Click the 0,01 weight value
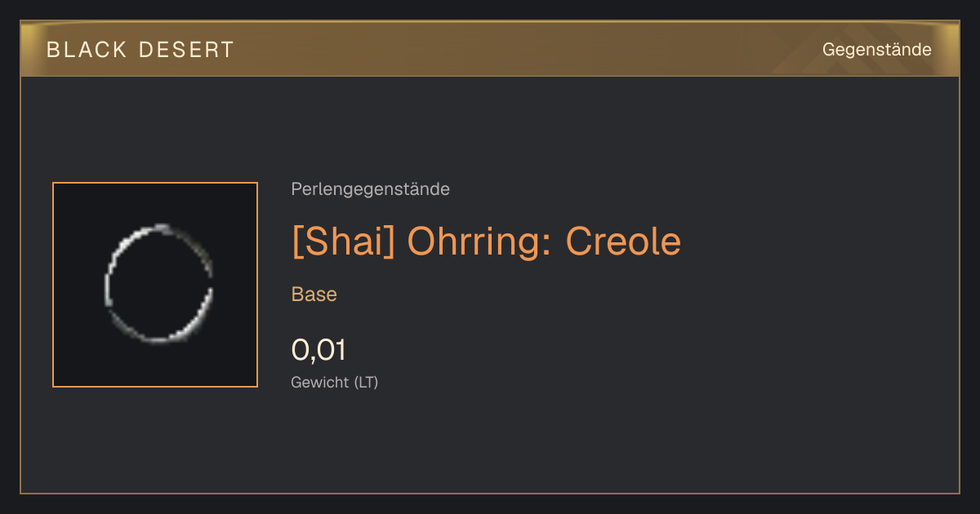 click(318, 350)
